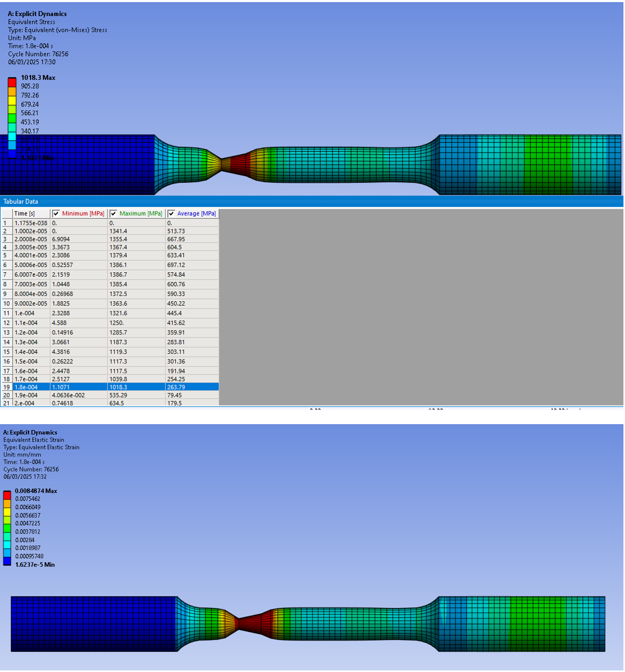
Task: Click the 1.6237e-5 Min legend label
Action: 35,565
